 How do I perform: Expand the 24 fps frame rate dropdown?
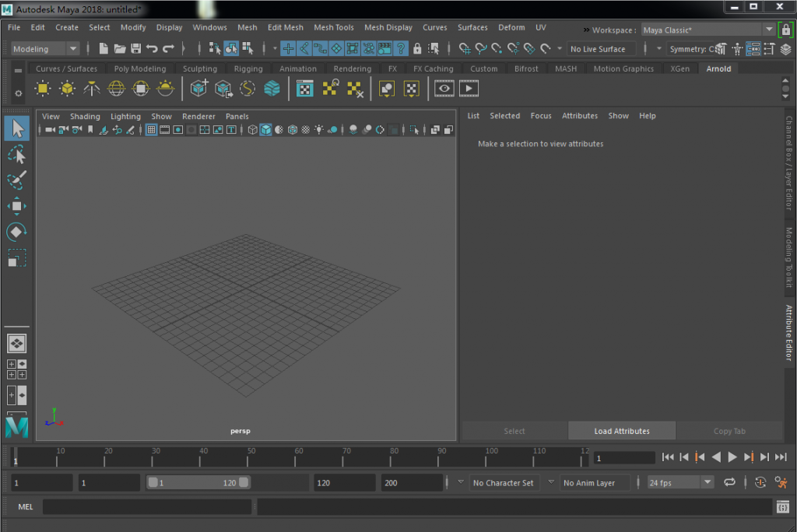point(707,483)
